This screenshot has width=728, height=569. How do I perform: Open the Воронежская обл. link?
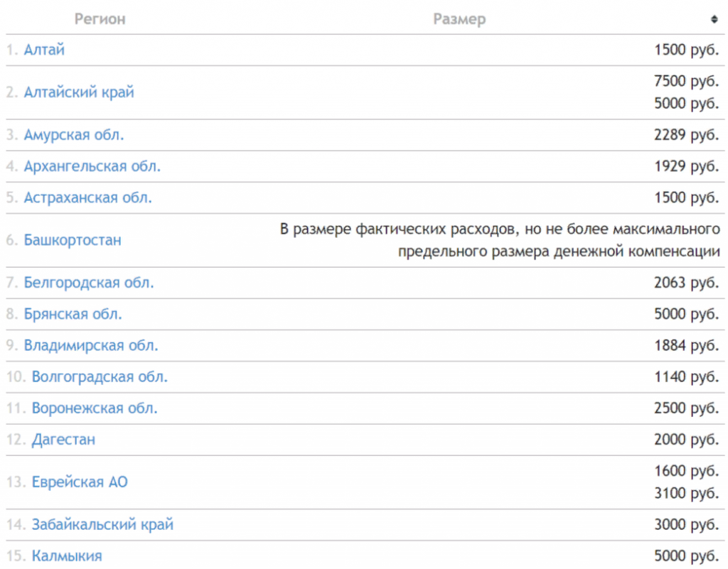pyautogui.click(x=95, y=408)
